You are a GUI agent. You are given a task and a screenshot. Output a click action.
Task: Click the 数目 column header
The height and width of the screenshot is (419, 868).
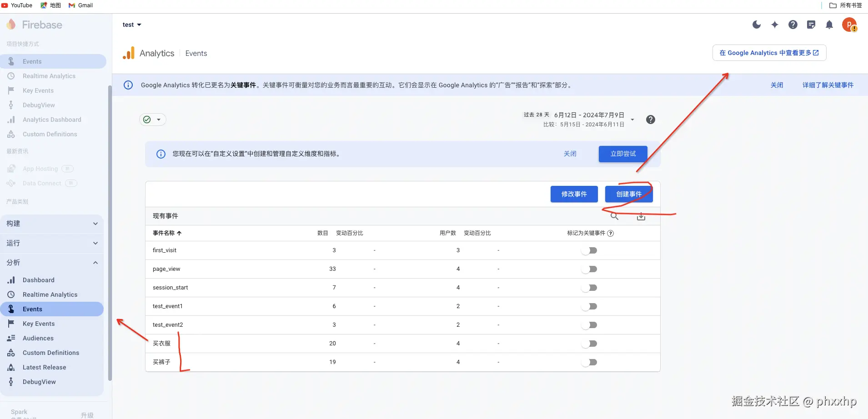point(323,233)
